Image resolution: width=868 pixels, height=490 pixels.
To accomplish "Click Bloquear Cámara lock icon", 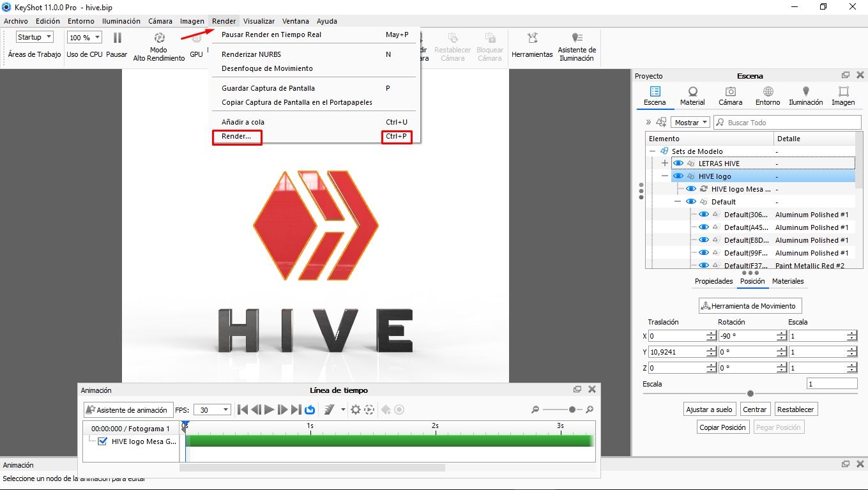I will (490, 38).
